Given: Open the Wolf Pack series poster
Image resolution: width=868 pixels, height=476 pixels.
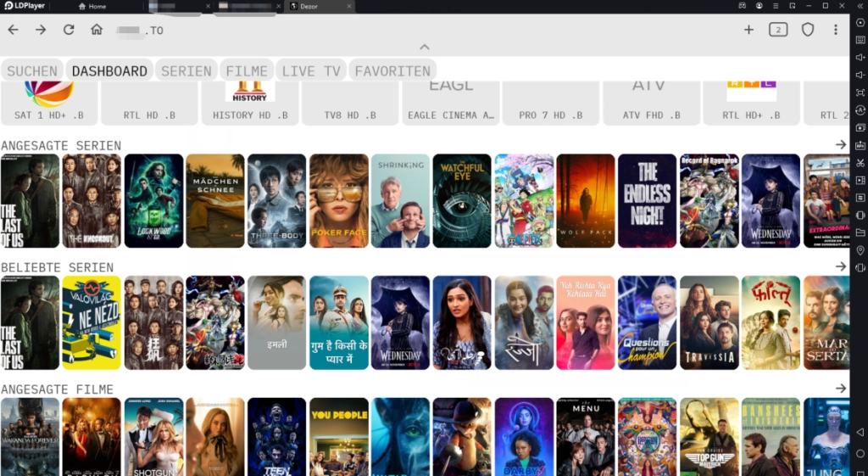Looking at the screenshot, I should point(586,200).
